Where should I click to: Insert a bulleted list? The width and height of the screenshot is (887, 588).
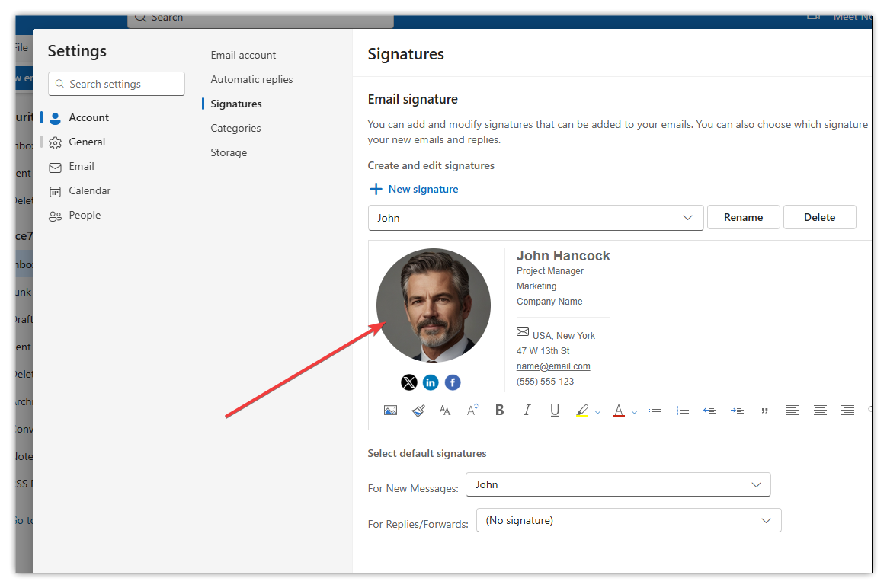[655, 411]
